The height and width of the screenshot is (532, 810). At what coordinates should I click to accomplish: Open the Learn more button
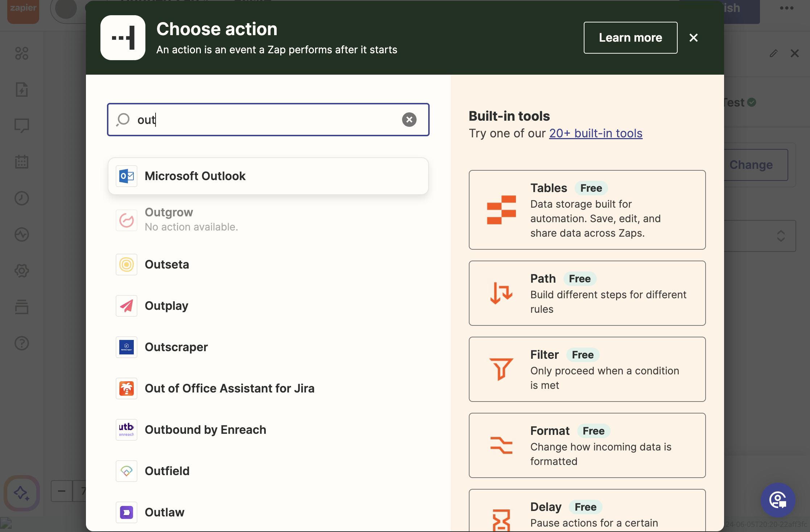(x=630, y=38)
